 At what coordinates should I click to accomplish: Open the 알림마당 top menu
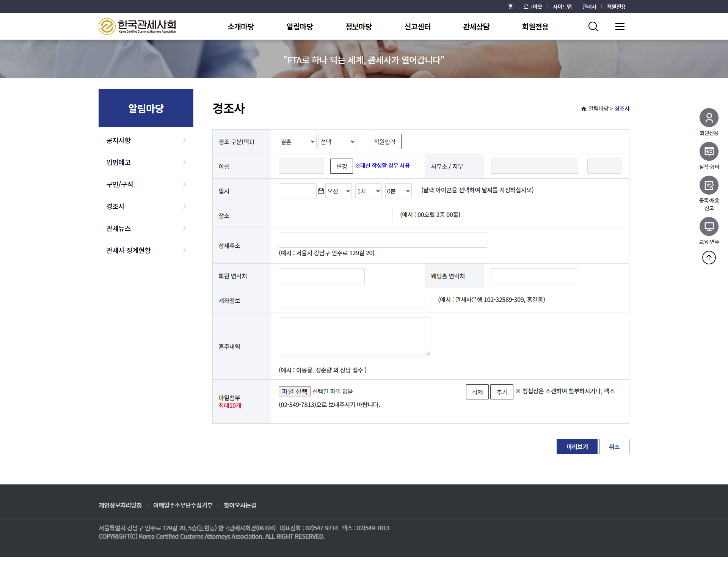click(300, 27)
